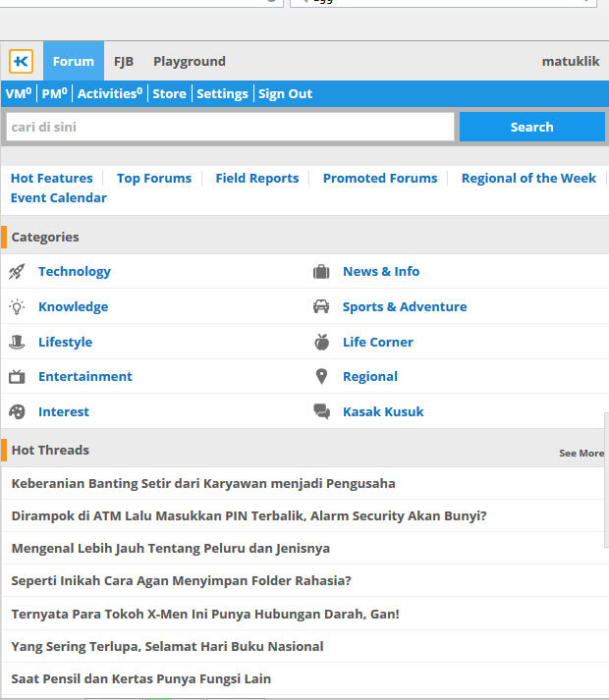Focus the 'cari di sini' search field

(x=230, y=127)
